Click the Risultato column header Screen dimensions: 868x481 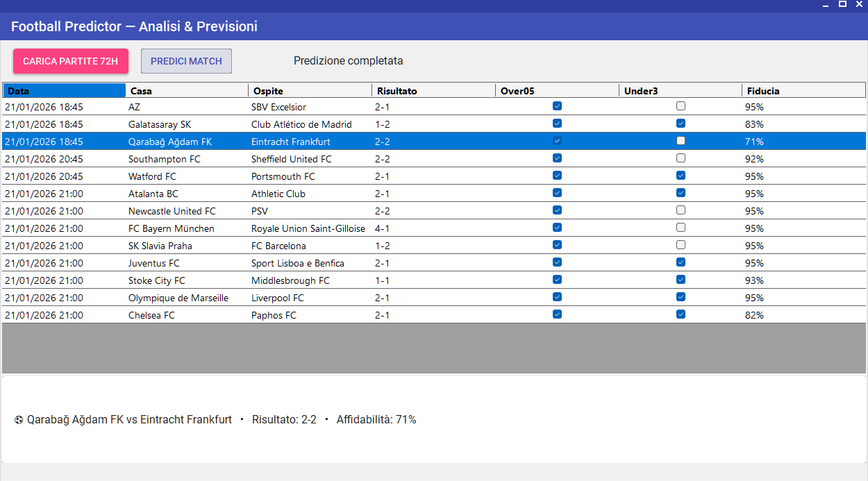click(x=433, y=91)
